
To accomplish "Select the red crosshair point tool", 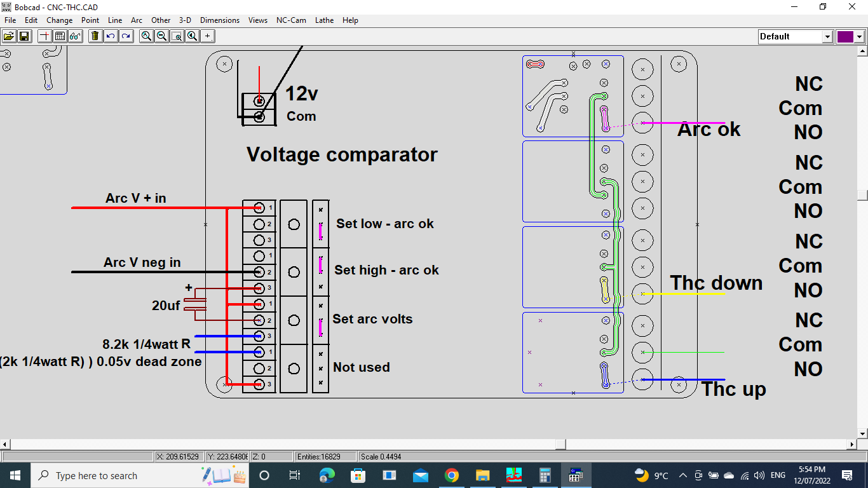I will [x=45, y=36].
